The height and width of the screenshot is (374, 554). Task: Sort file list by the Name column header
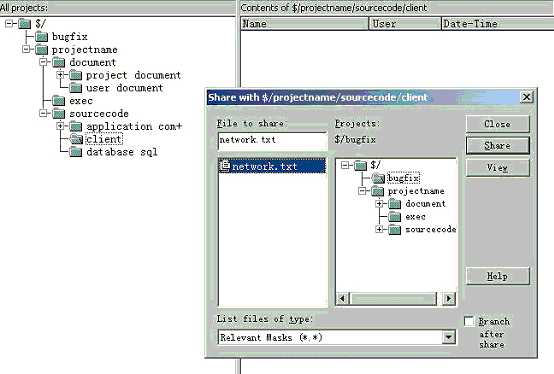pos(305,24)
